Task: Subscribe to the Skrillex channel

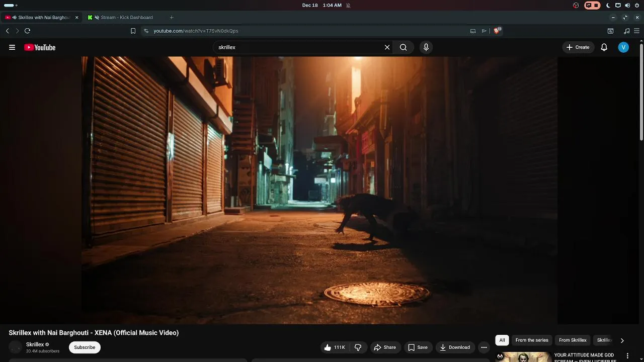Action: pos(85,347)
